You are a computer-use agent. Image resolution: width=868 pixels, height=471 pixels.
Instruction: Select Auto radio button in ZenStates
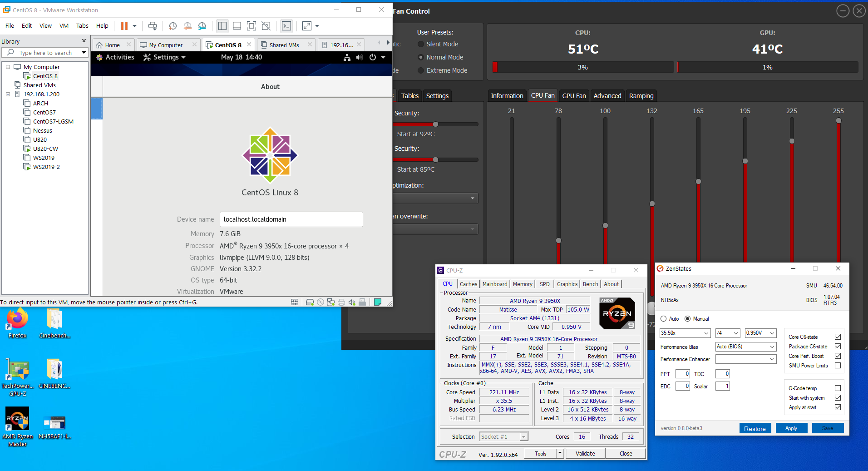point(664,319)
